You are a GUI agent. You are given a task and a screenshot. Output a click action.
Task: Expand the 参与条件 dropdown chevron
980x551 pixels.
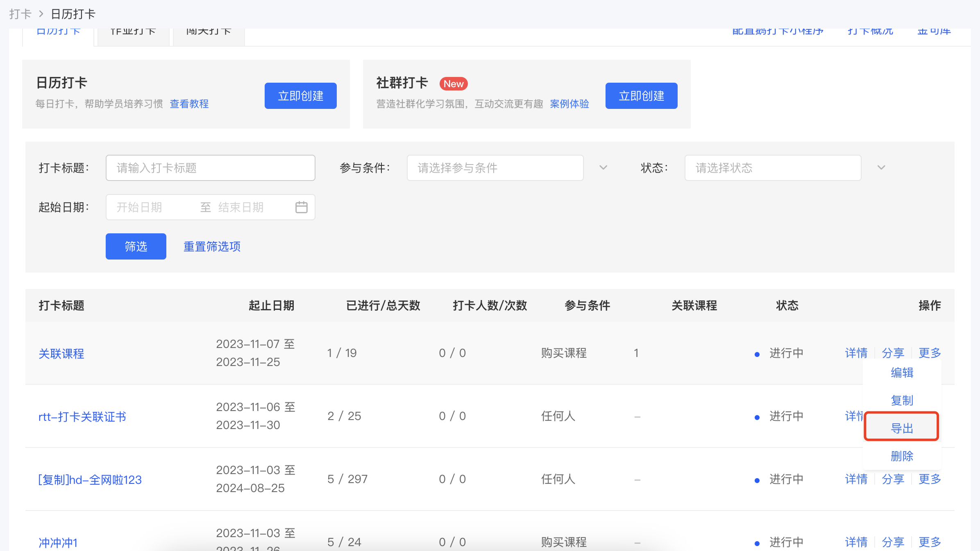pos(603,167)
